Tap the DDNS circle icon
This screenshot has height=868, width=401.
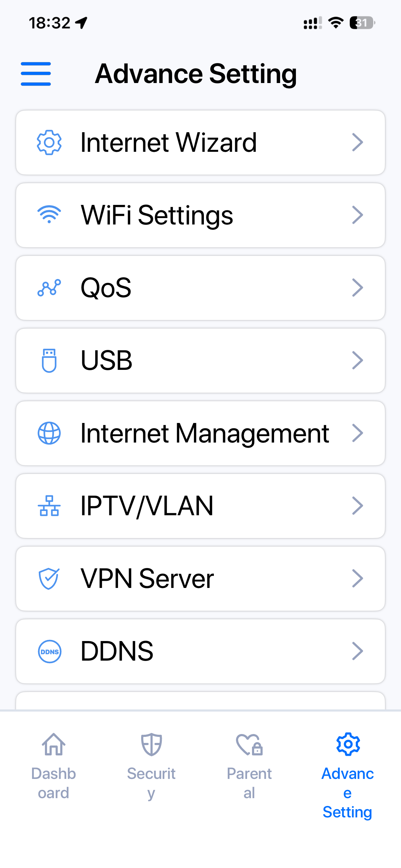pyautogui.click(x=50, y=651)
